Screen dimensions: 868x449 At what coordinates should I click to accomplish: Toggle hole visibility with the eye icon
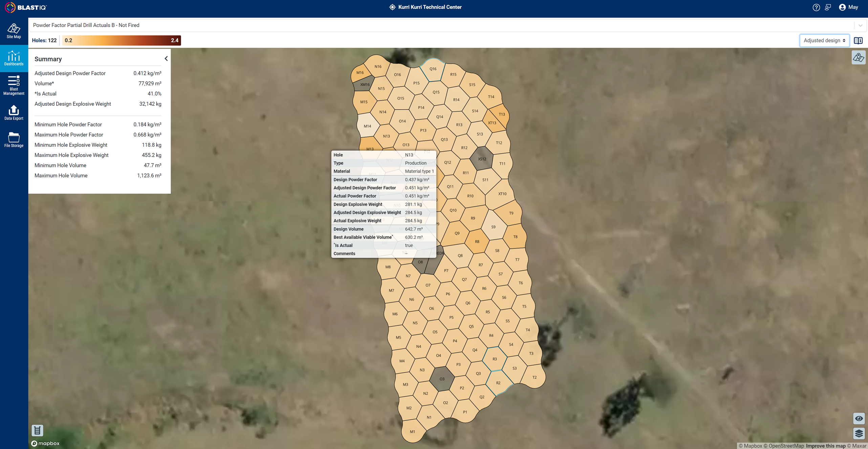tap(859, 419)
